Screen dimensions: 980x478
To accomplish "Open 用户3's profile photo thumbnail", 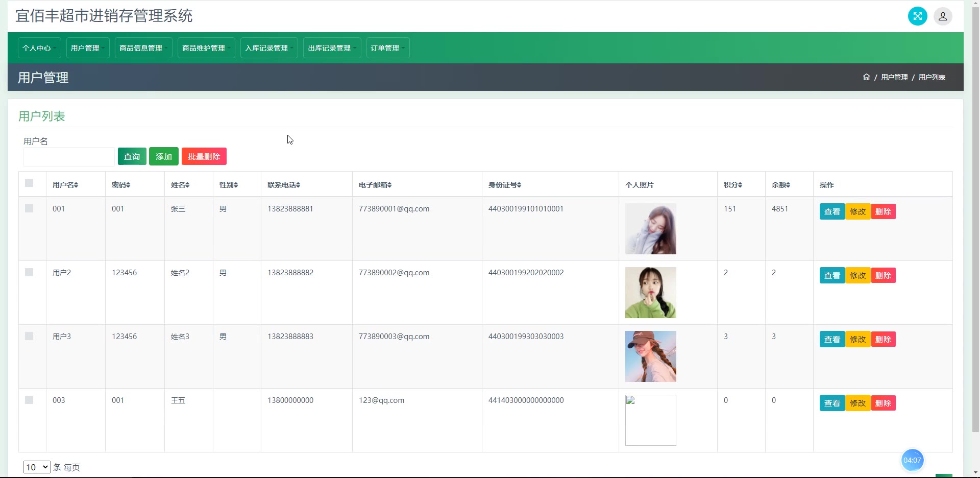I will coord(651,356).
